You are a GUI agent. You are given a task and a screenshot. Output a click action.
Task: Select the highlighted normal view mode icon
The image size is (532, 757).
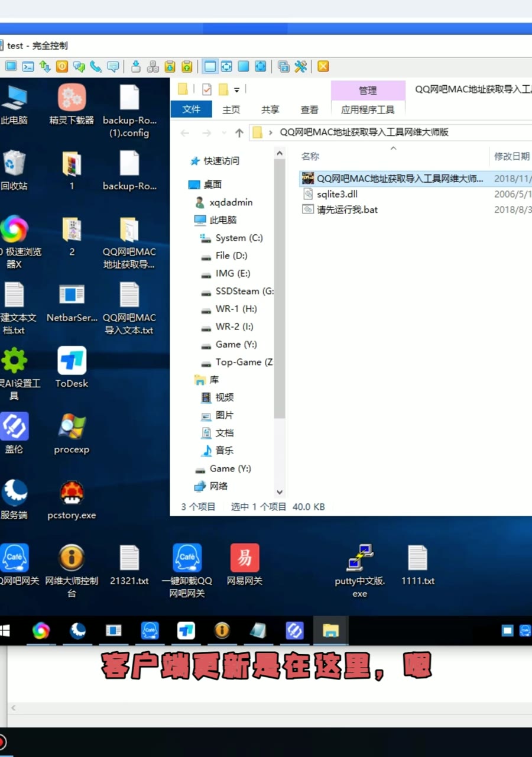[210, 67]
